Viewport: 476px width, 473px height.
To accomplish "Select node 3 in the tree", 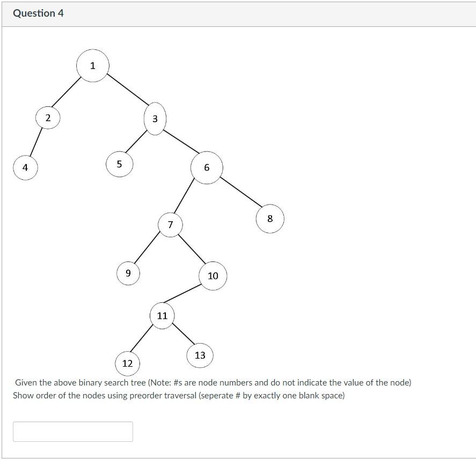I will [156, 119].
